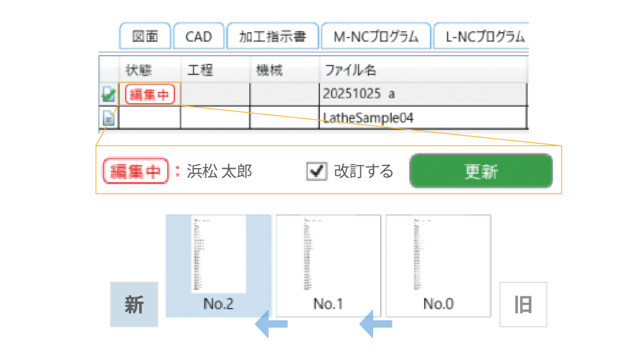644x352 pixels.
Task: Click the 旧 label box
Action: coord(523,305)
